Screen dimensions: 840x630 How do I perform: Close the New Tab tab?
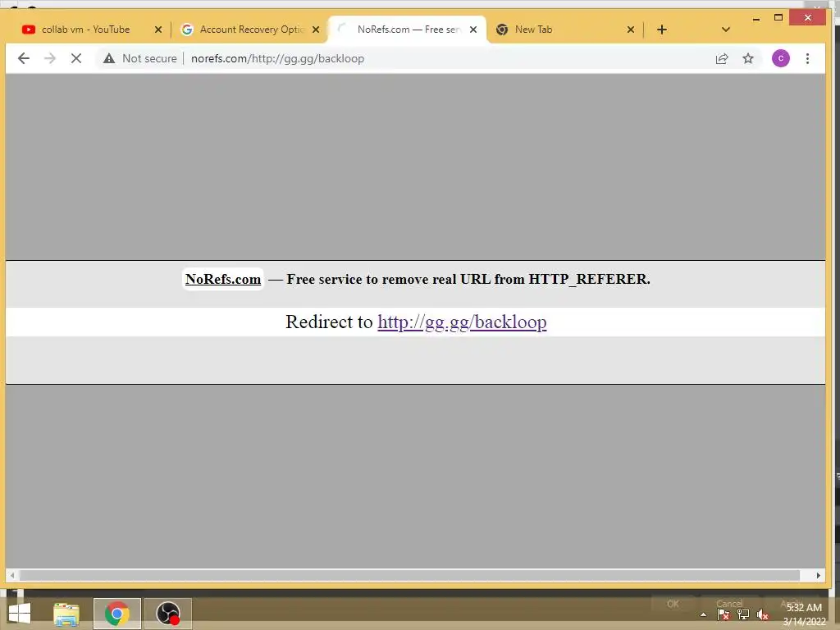(x=631, y=30)
